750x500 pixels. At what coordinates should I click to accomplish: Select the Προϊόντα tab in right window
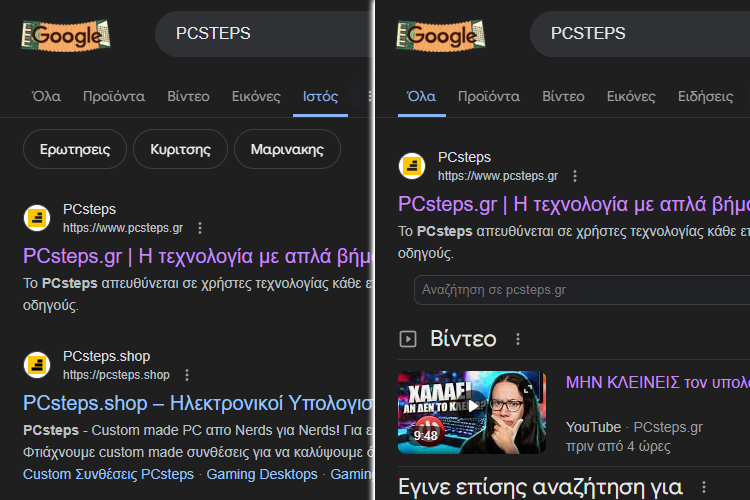tap(489, 97)
